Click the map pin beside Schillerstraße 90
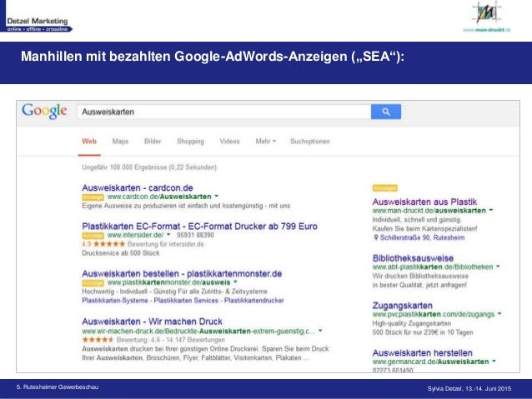Viewport: 532px width, 399px height. click(375, 237)
